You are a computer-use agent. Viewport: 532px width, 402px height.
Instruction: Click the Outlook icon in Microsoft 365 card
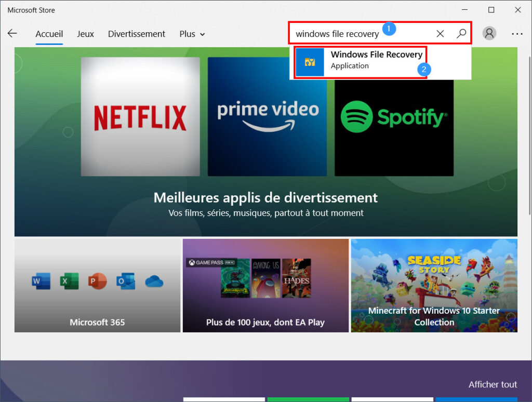tap(126, 281)
